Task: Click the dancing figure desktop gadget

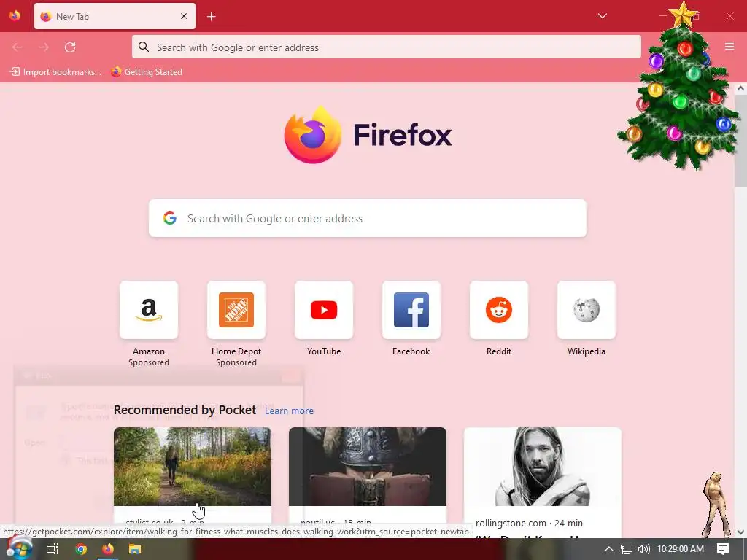Action: [716, 505]
